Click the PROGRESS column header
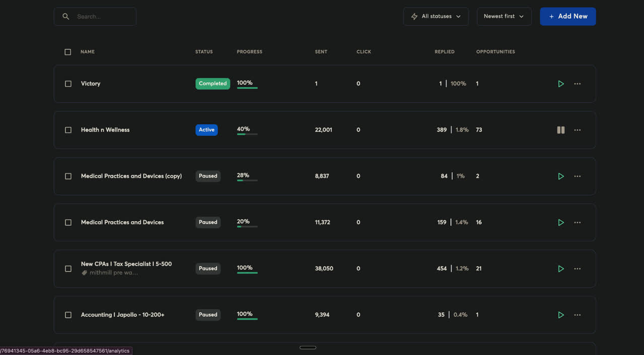644x355 pixels. point(249,52)
